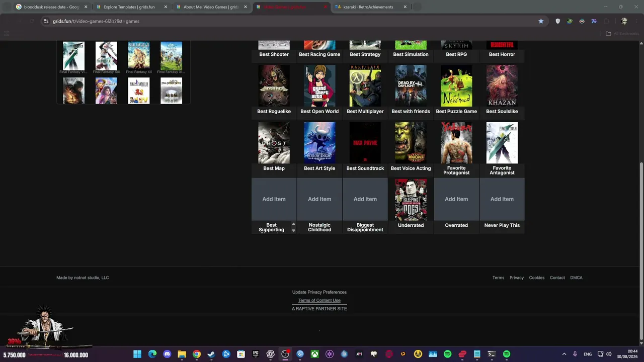Add an item to Nostalgic Childhood cell

(319, 199)
